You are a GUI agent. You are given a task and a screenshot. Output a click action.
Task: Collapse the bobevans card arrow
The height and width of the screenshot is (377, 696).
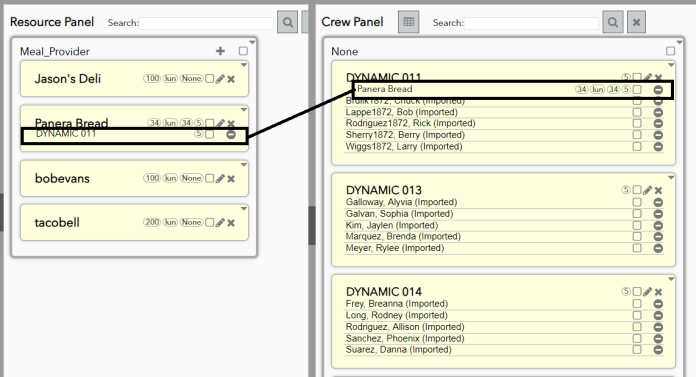click(244, 164)
